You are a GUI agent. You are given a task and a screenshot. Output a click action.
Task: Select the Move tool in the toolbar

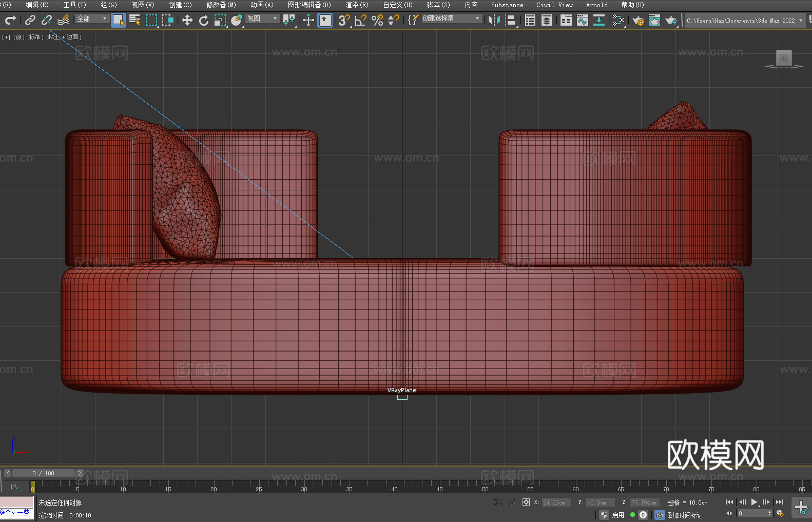pyautogui.click(x=187, y=20)
